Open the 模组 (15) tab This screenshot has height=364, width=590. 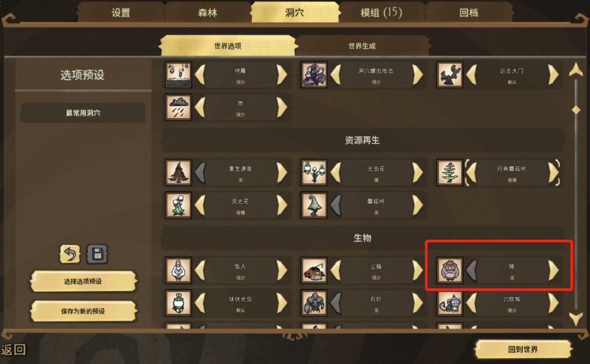tap(381, 12)
